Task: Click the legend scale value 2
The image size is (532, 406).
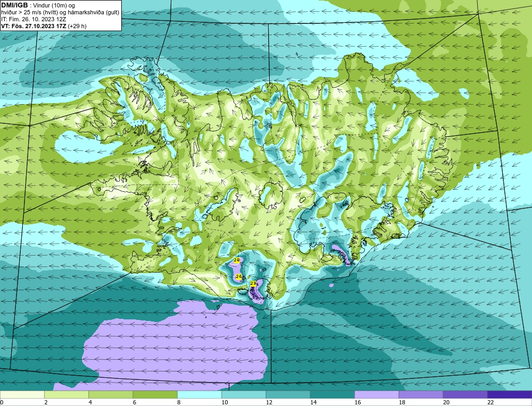Action: pyautogui.click(x=46, y=402)
